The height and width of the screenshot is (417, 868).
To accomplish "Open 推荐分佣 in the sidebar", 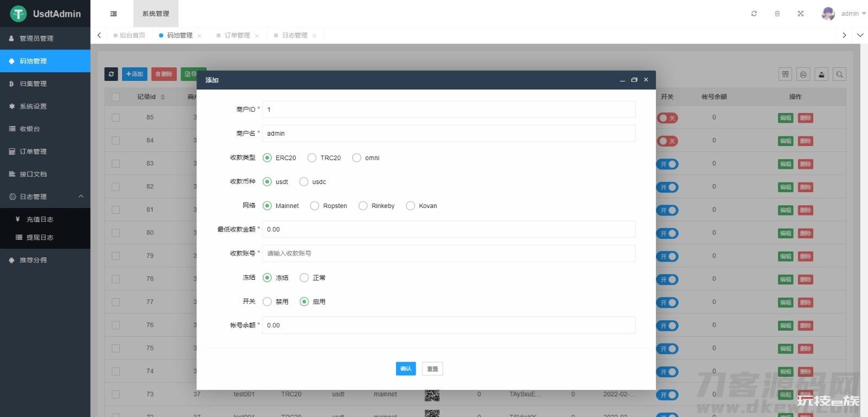I will point(45,260).
